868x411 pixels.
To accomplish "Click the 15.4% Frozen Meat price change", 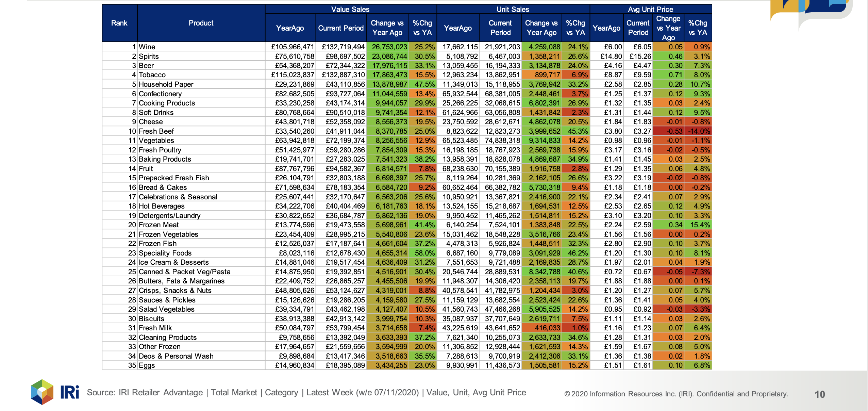I will (698, 225).
